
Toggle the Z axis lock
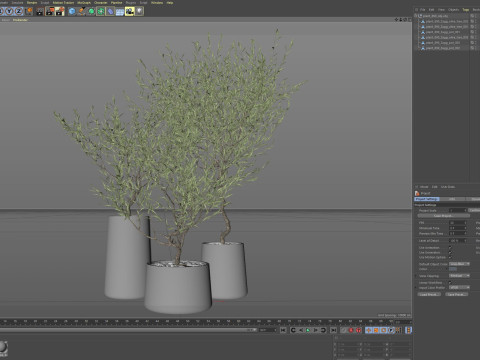(x=19, y=11)
